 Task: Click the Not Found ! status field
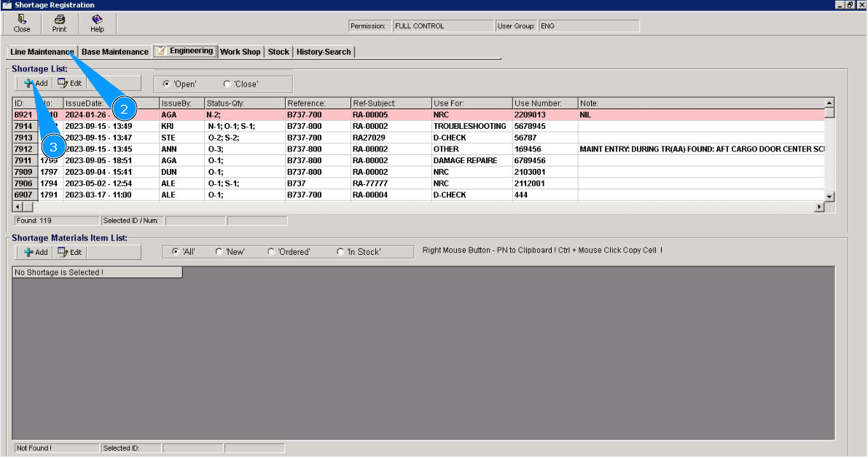point(56,448)
